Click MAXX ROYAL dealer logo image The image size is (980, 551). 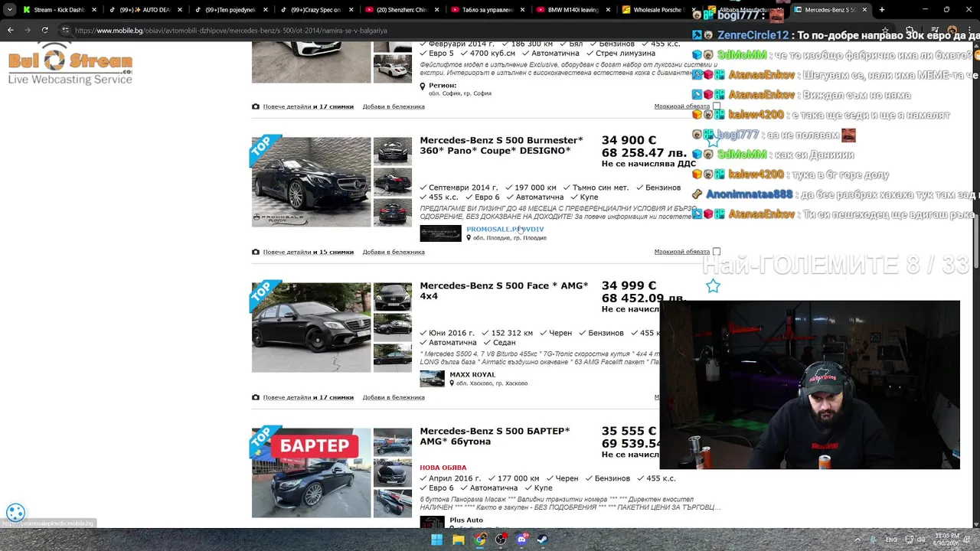click(x=432, y=379)
